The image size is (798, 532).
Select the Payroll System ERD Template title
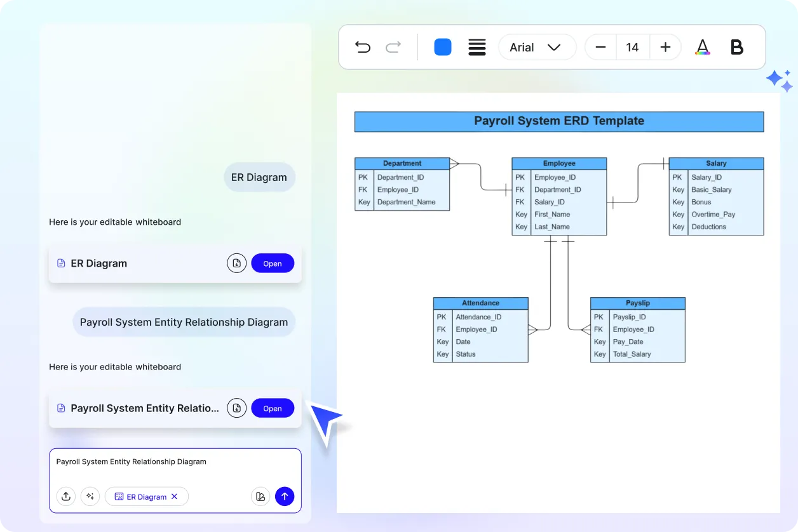coord(559,121)
